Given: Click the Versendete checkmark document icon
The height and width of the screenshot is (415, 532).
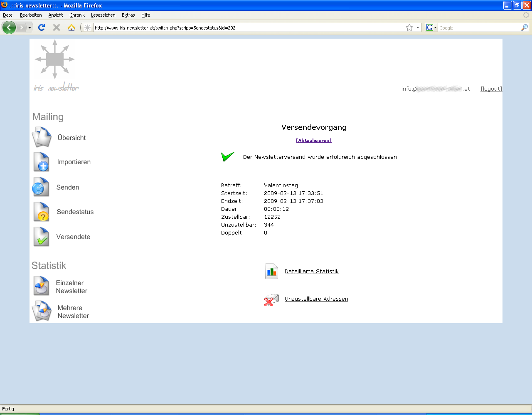Looking at the screenshot, I should tap(41, 237).
